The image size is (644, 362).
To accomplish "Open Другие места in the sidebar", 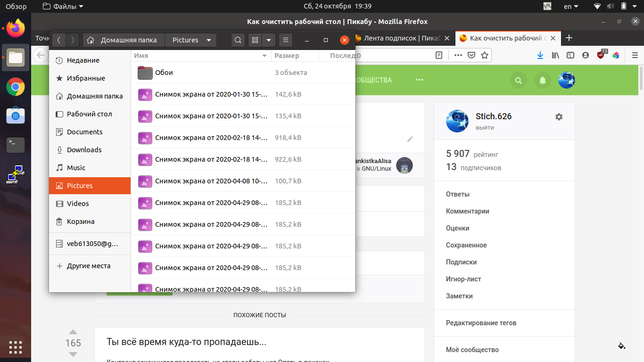I will tap(88, 266).
